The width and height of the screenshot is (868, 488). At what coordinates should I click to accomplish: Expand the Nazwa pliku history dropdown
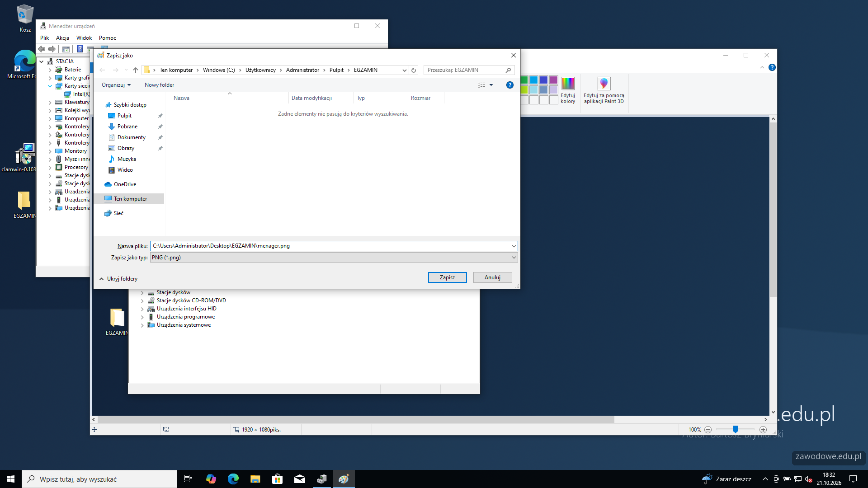coord(514,246)
